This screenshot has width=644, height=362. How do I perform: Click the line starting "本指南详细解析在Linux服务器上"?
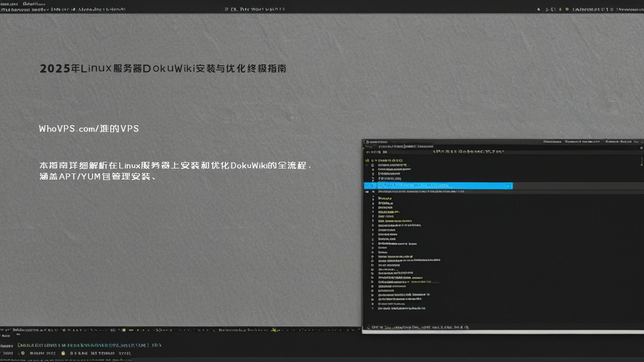pos(176,165)
